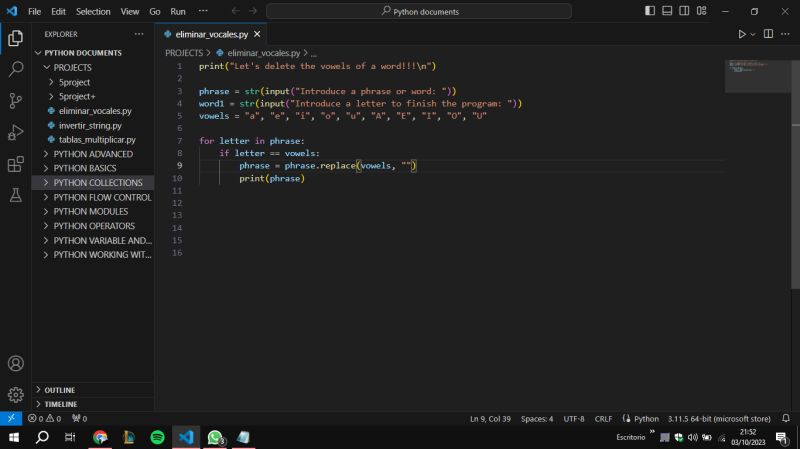Go forward with the navigation arrow

click(x=253, y=11)
